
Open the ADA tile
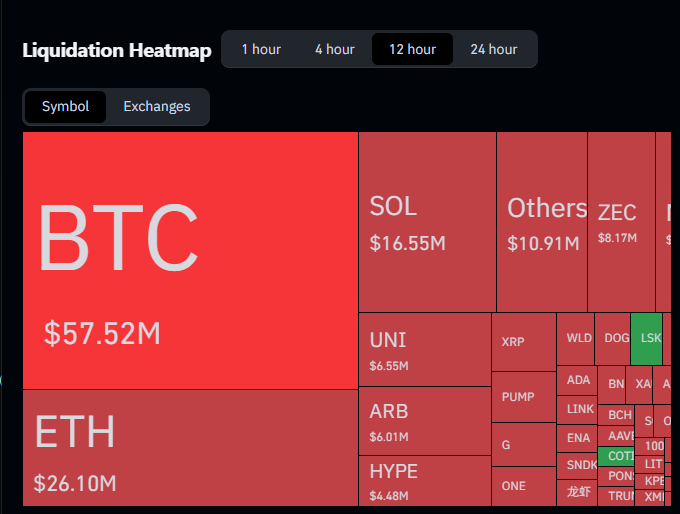click(577, 380)
